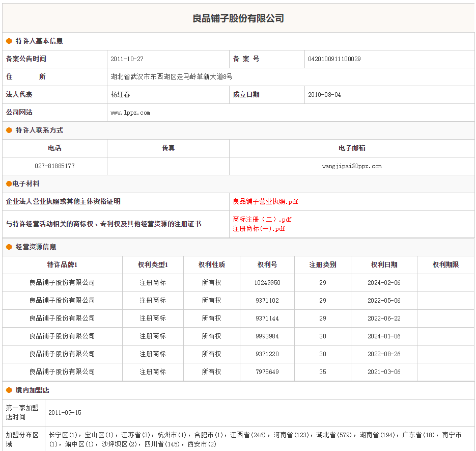476x451 pixels.
Task: Click the 注册类别 column header
Action: pos(323,265)
